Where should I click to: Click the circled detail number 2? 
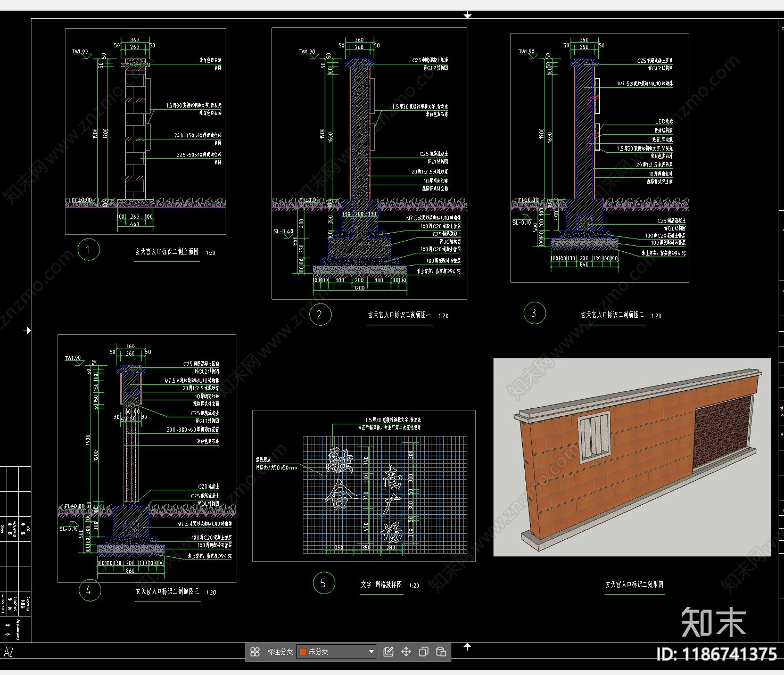point(319,314)
